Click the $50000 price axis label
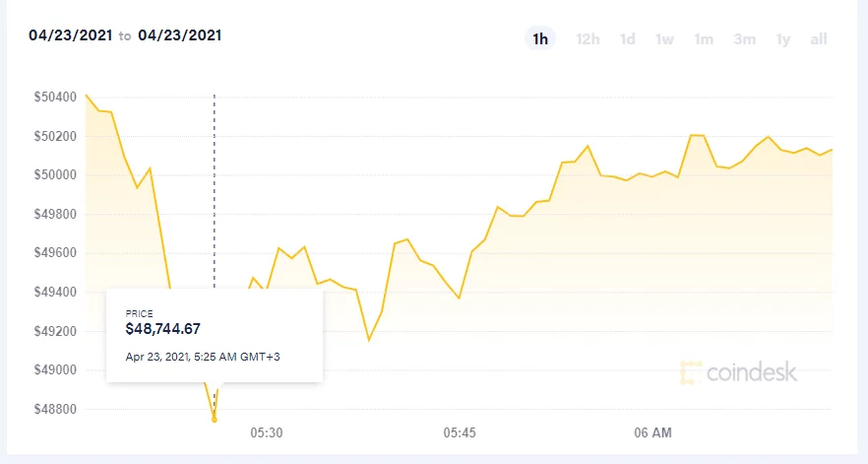This screenshot has width=868, height=464. [x=55, y=174]
